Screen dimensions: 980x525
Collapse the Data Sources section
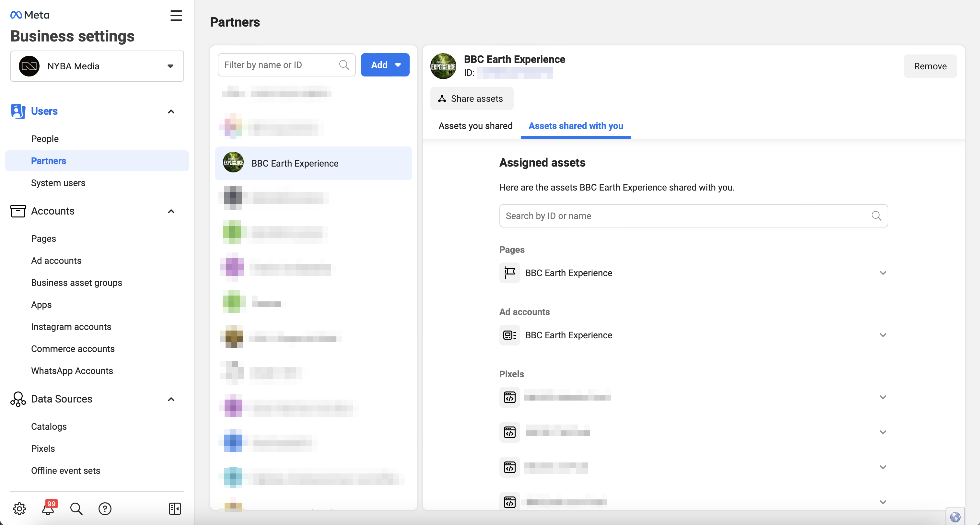click(x=171, y=399)
